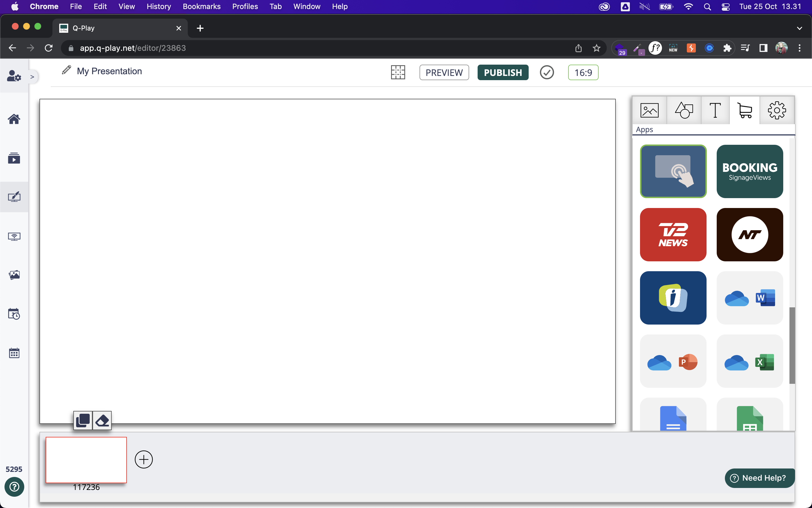The height and width of the screenshot is (508, 812).
Task: Click the Spotlight search icon
Action: [x=707, y=7]
